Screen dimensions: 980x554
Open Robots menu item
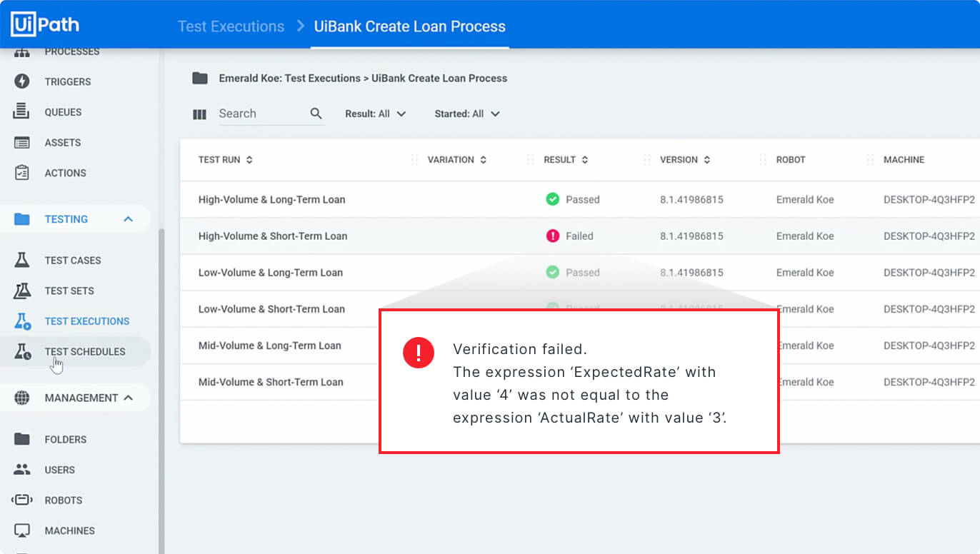pyautogui.click(x=64, y=500)
